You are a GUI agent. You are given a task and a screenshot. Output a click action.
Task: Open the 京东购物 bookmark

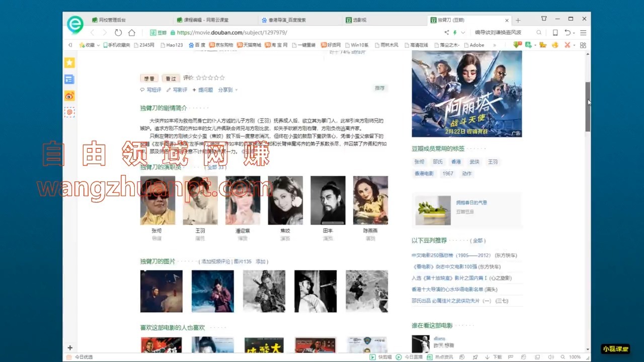pos(221,45)
